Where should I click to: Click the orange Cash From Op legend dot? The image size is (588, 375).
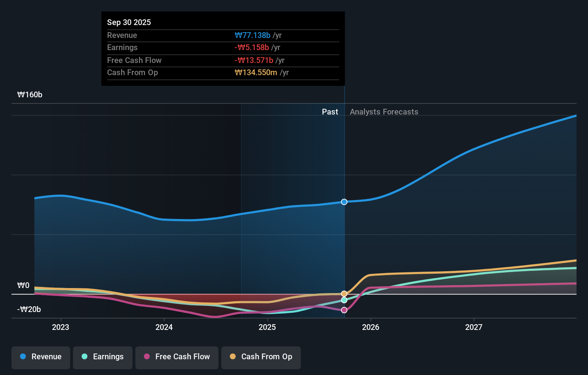[x=233, y=357]
